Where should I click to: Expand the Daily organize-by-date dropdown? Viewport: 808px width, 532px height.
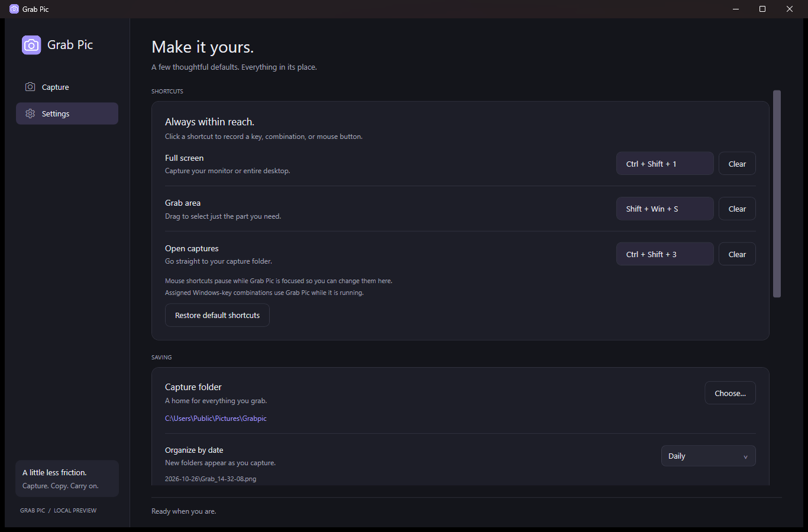point(708,456)
